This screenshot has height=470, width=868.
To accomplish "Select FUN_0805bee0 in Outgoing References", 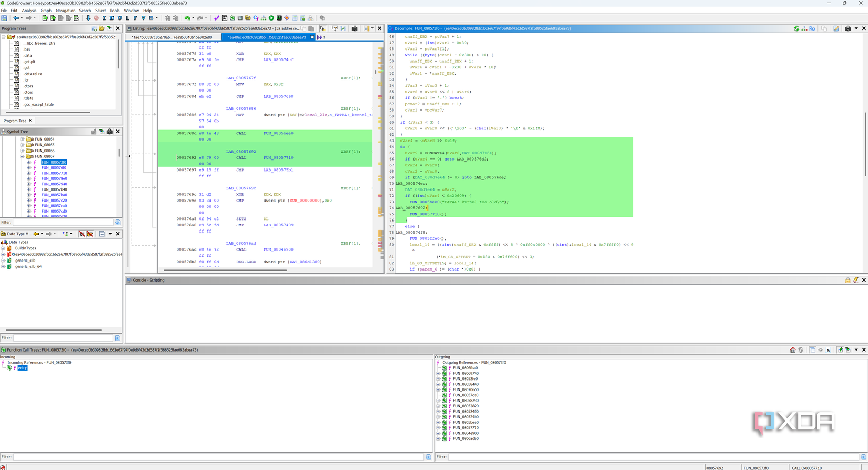I will pyautogui.click(x=466, y=422).
